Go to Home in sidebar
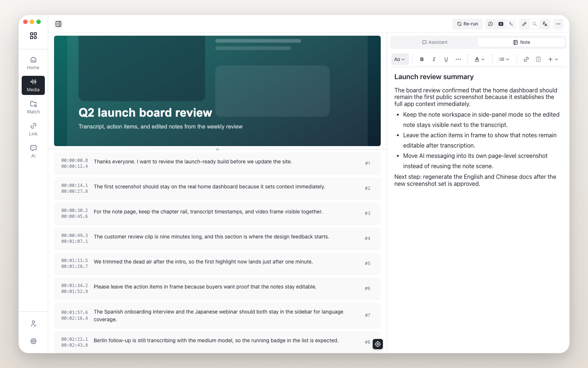The image size is (588, 368). [x=33, y=63]
